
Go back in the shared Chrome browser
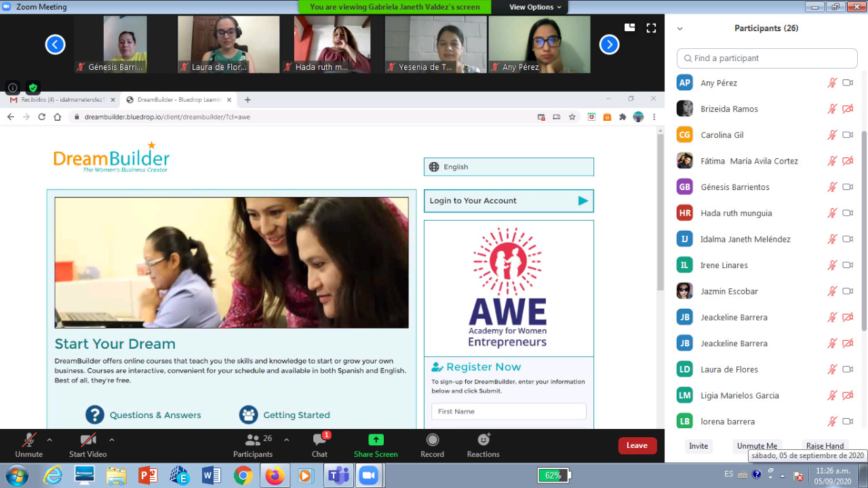(11, 117)
